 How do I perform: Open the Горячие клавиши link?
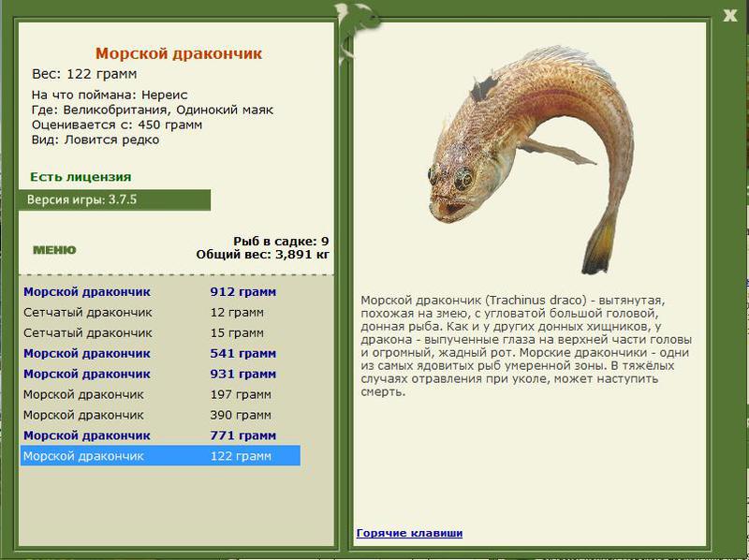pyautogui.click(x=409, y=533)
